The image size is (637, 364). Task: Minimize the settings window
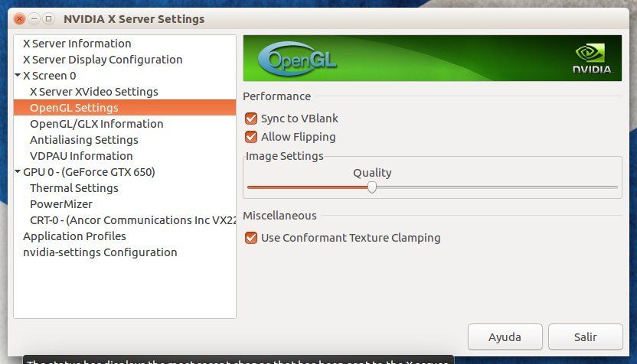point(34,18)
